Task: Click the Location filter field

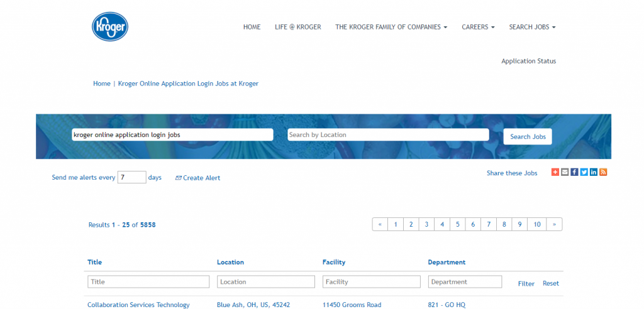Action: tap(266, 281)
